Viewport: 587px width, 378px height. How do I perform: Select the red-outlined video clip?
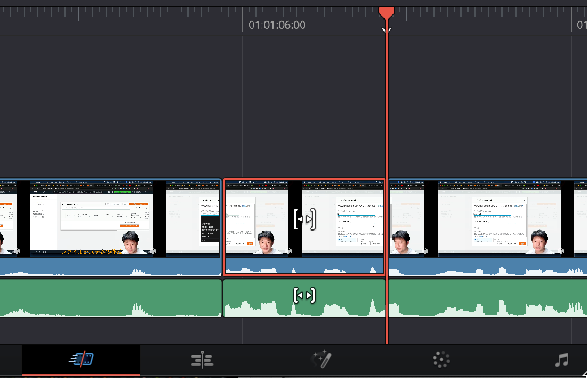(304, 227)
